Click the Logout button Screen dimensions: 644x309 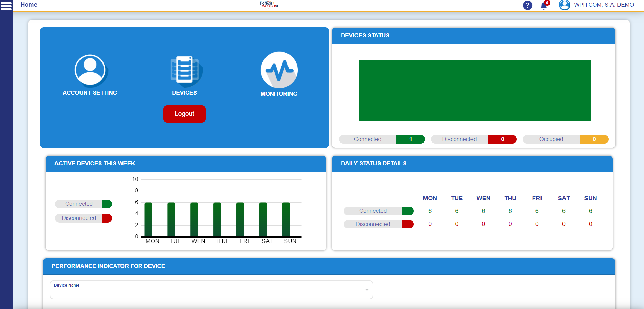(184, 114)
